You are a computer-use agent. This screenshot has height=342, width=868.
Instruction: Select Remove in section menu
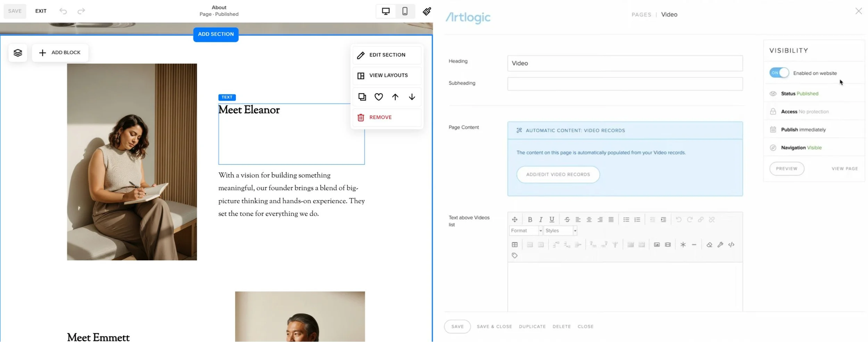[x=387, y=117]
